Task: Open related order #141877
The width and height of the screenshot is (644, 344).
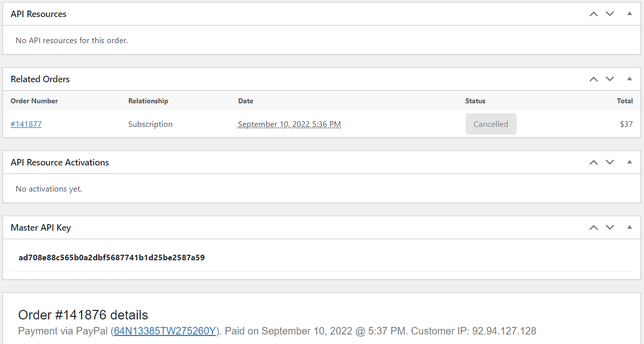Action: [26, 124]
